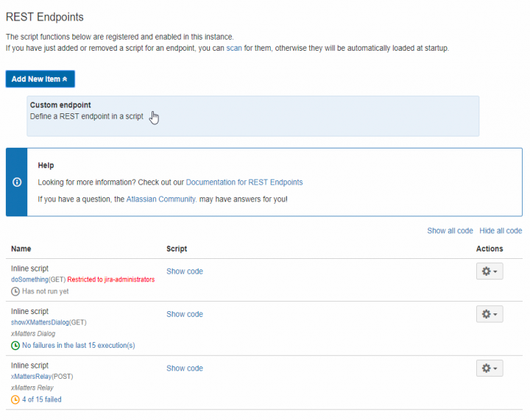Click Hide all code
Image resolution: width=530 pixels, height=420 pixels.
click(x=501, y=230)
